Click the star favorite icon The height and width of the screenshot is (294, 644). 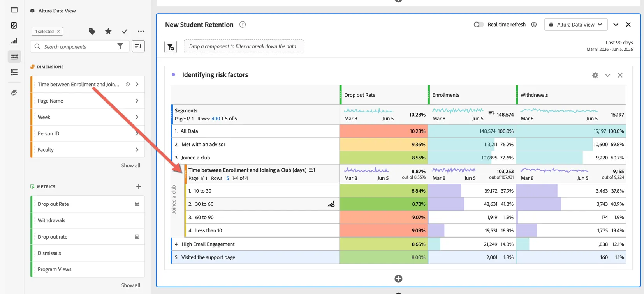(x=108, y=31)
